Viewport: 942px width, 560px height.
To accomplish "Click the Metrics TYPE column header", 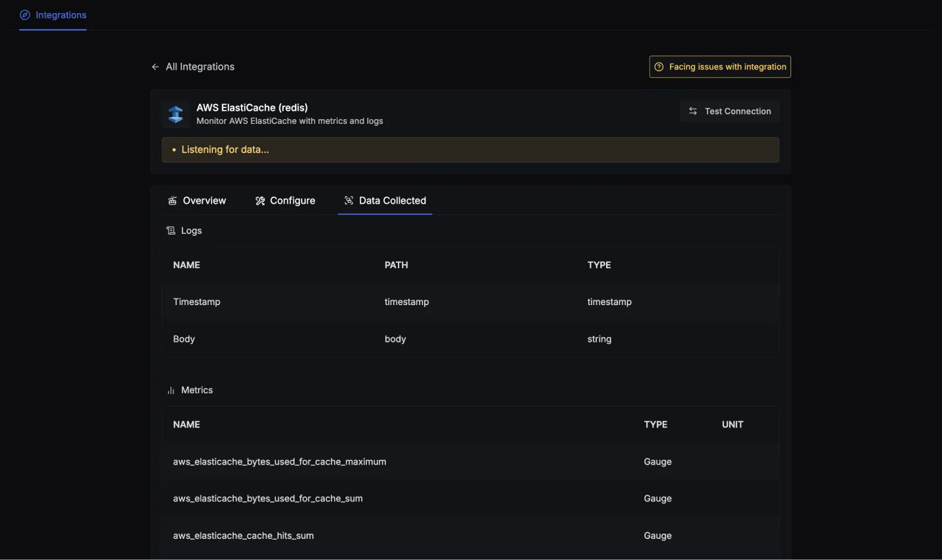I will coord(656,424).
